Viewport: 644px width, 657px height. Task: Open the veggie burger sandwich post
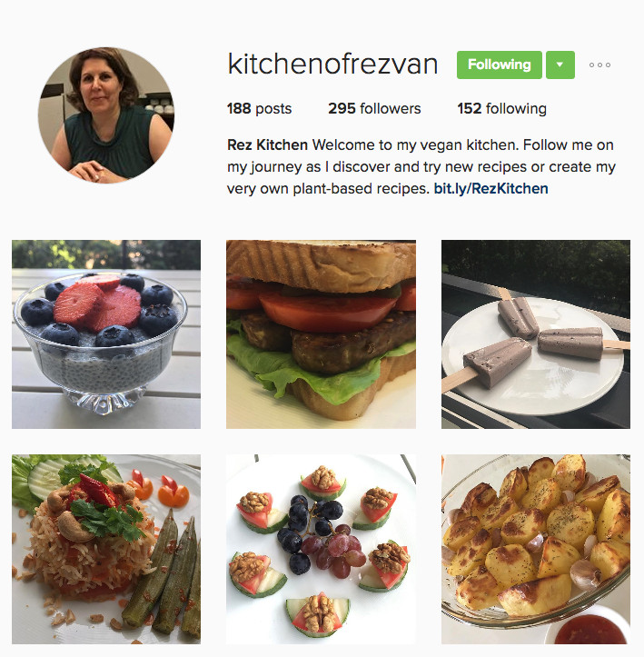[x=322, y=334]
